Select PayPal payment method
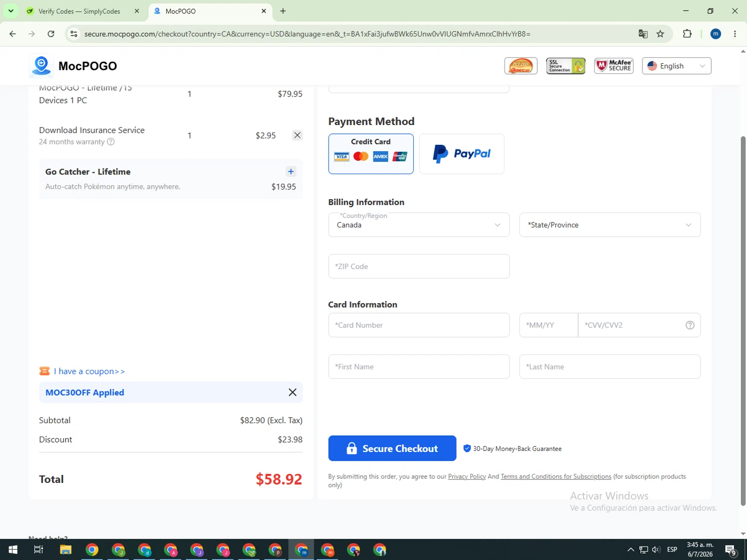This screenshot has height=560, width=747. [462, 154]
